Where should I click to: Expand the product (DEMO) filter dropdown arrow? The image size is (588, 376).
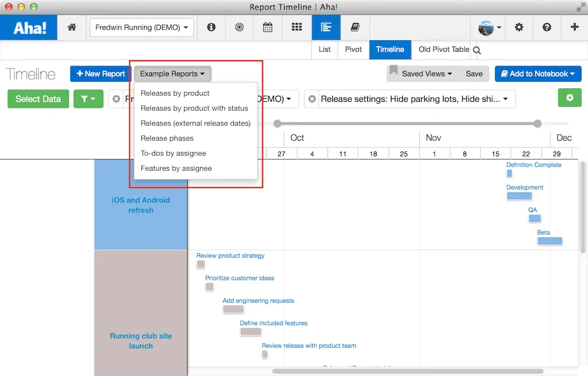click(288, 99)
